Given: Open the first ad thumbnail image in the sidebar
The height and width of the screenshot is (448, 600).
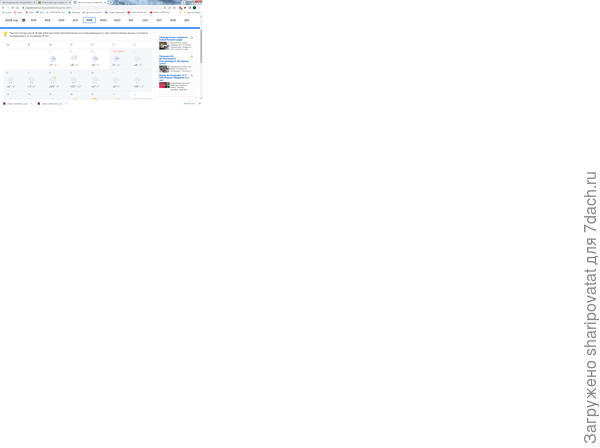Looking at the screenshot, I should pos(164,46).
